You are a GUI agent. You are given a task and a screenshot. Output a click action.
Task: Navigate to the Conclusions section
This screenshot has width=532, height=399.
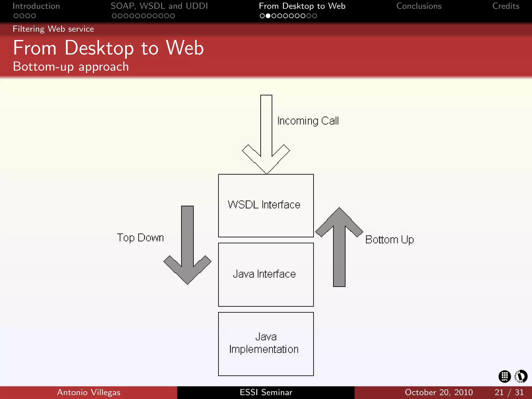[x=419, y=6]
